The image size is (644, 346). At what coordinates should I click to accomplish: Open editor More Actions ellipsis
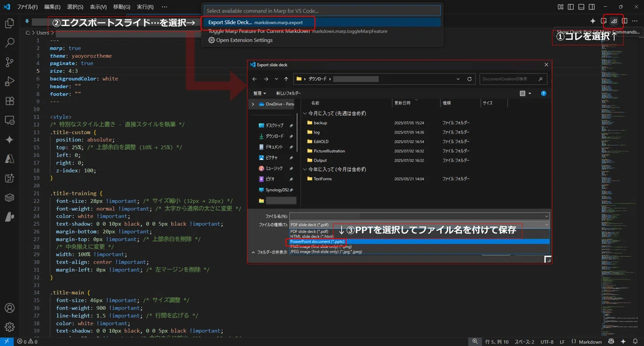pyautogui.click(x=635, y=21)
